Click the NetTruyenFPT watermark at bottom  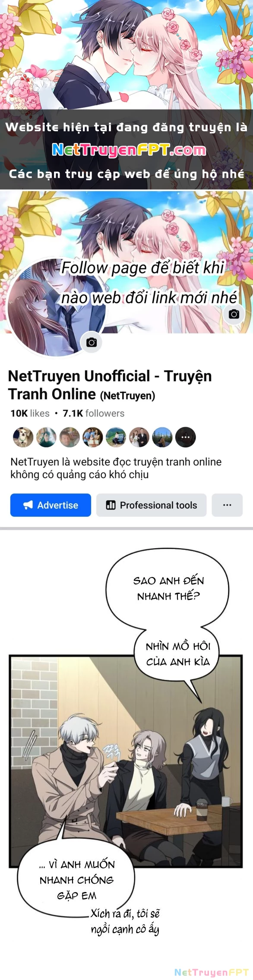(211, 972)
